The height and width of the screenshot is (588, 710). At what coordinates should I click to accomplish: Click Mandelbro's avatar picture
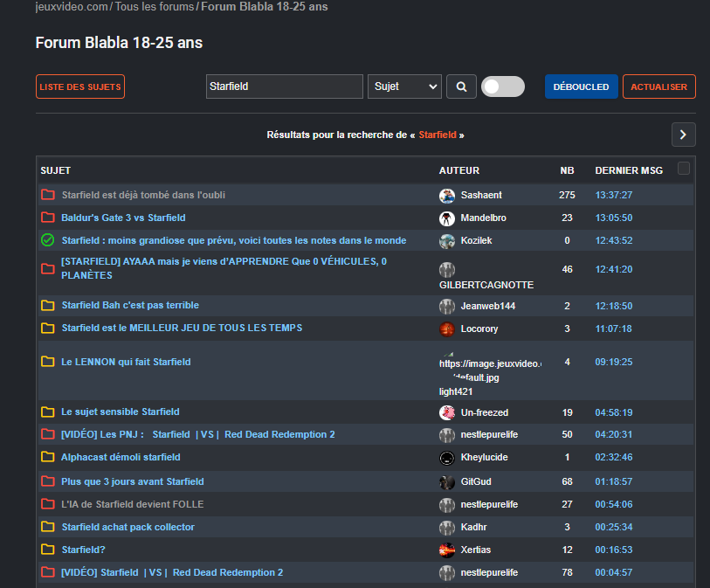[x=447, y=218]
